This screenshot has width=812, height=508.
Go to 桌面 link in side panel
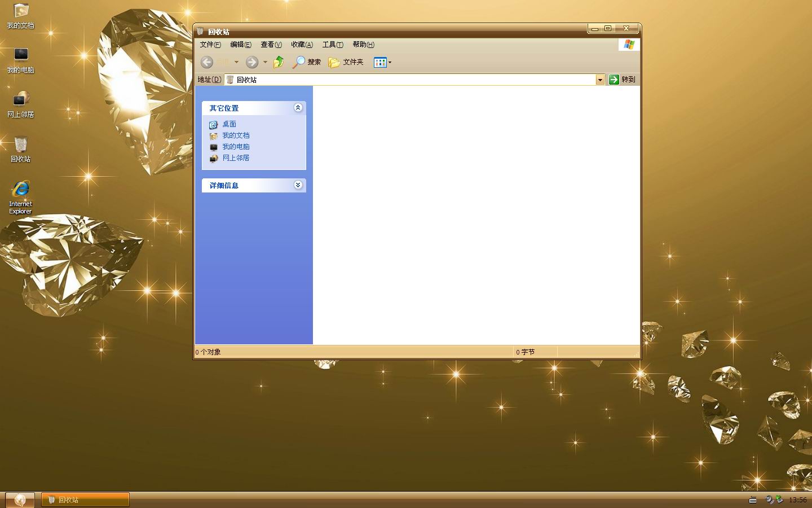click(230, 124)
